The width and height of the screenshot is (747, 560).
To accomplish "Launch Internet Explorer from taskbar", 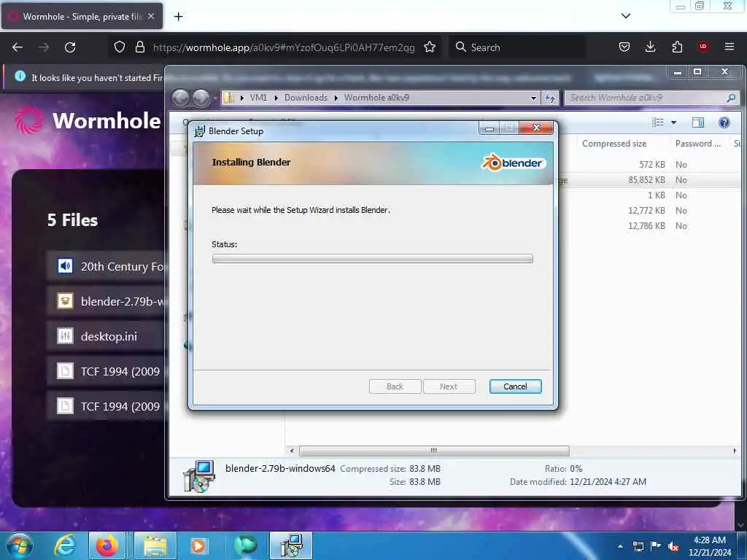I will (65, 545).
